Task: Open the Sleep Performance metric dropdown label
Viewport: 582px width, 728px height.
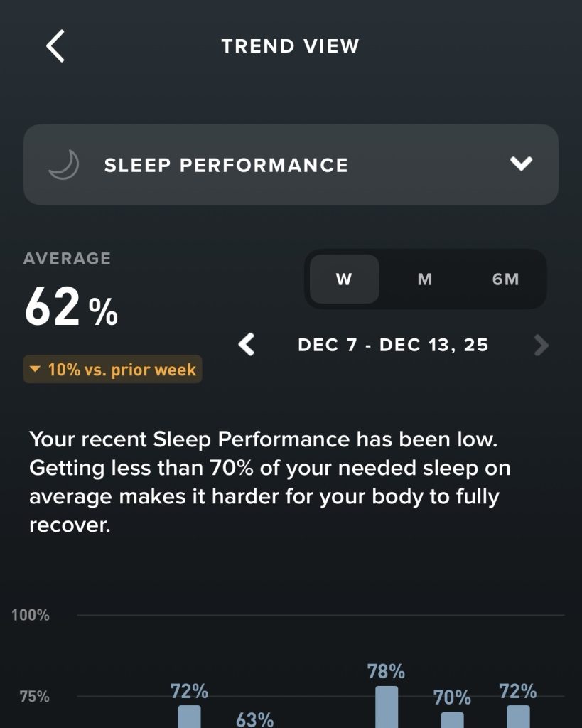Action: [226, 166]
